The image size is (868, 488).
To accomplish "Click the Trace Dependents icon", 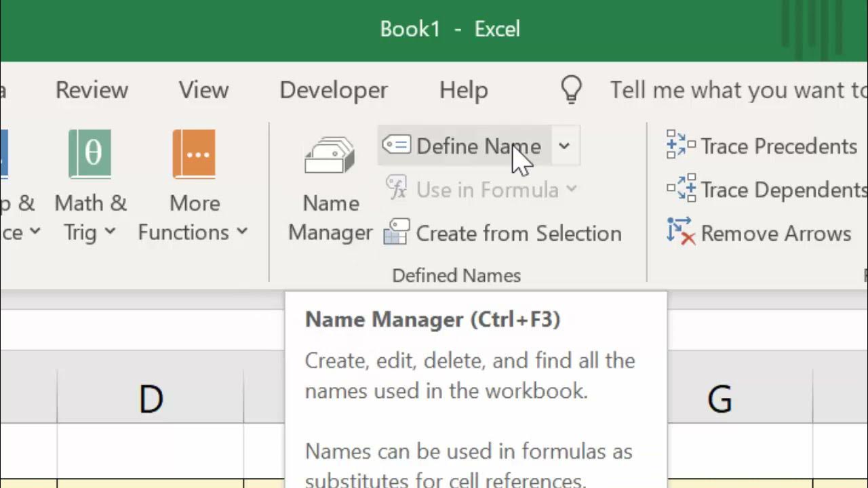I will coord(681,189).
